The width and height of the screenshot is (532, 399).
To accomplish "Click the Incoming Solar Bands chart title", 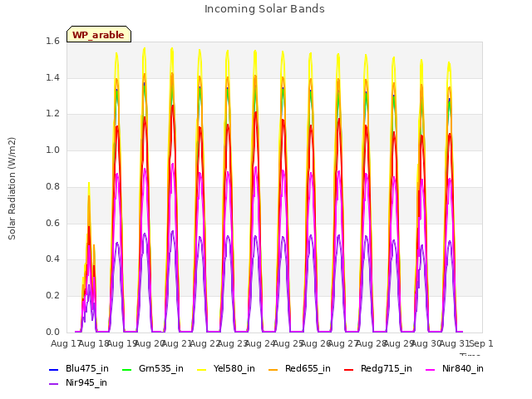I will point(264,9).
